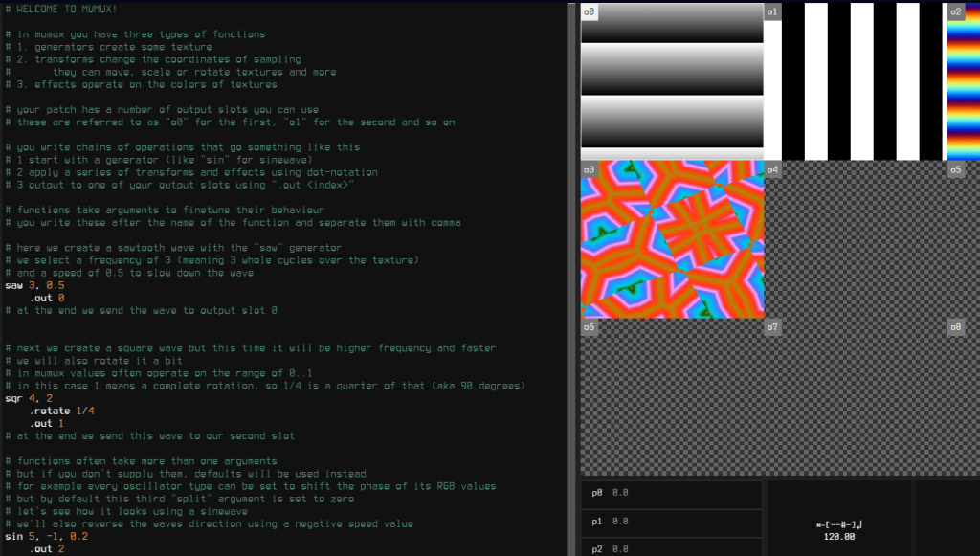Viewport: 980px width, 556px height.
Task: Open the black and white stripes preview
Action: (855, 86)
